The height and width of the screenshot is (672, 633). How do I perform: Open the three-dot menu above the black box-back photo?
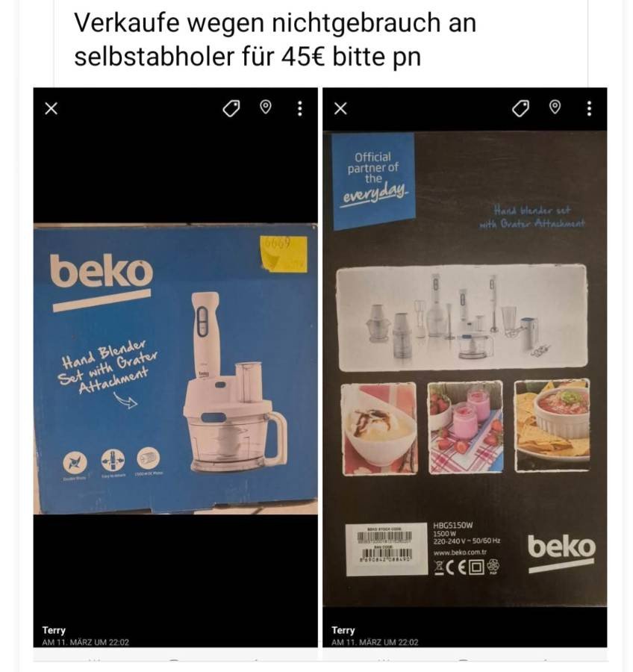589,108
